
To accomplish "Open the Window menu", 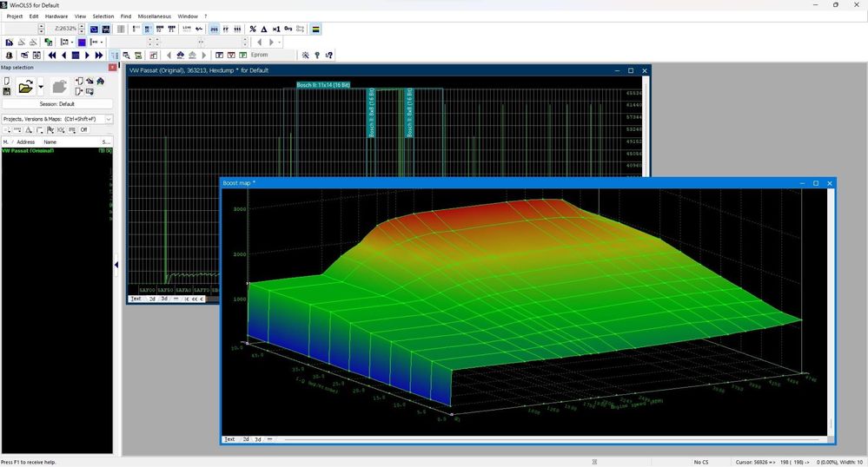I will pos(188,16).
